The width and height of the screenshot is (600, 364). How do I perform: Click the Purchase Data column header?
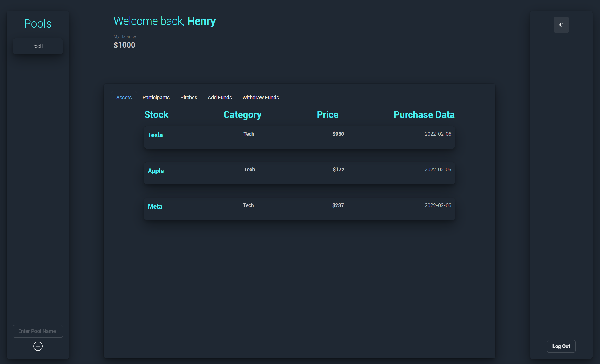pos(424,114)
